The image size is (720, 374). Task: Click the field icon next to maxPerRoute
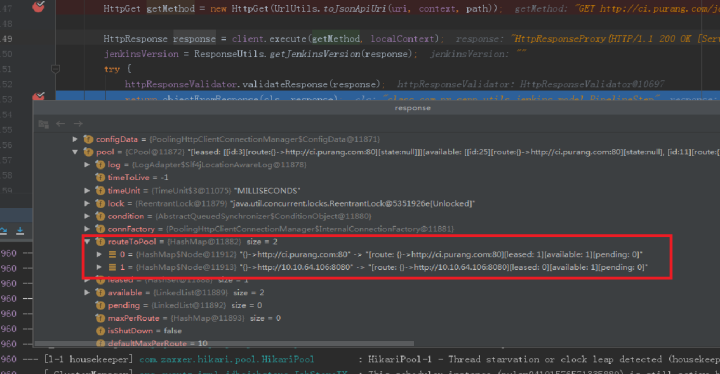pyautogui.click(x=100, y=318)
